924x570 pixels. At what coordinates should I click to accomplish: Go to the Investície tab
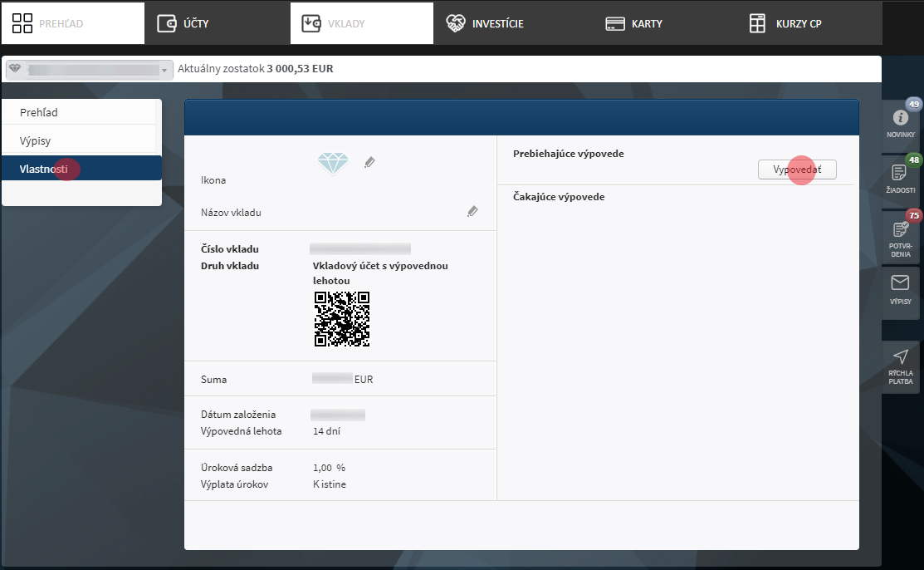coord(506,23)
